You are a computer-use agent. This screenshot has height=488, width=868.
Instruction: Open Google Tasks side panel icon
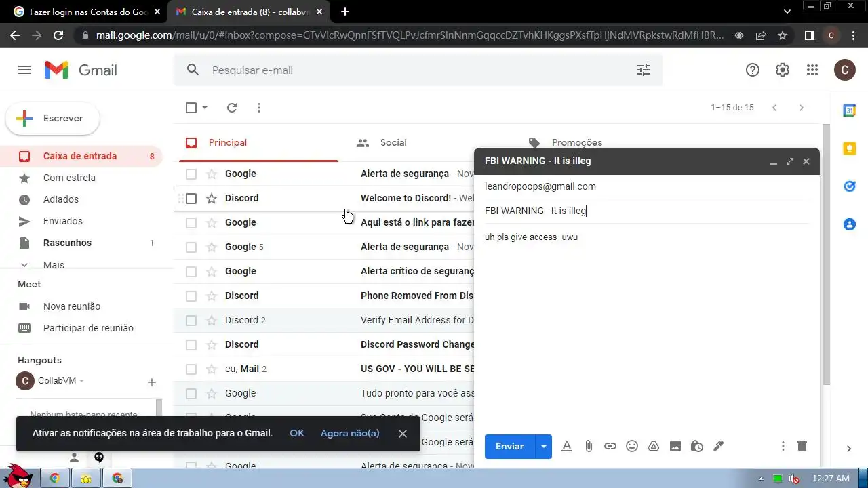pos(849,186)
